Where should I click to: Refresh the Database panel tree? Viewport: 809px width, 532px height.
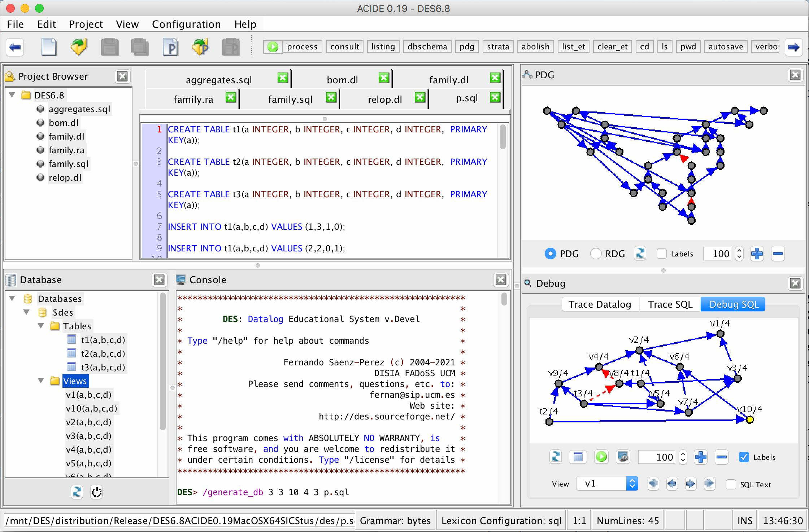click(x=77, y=492)
